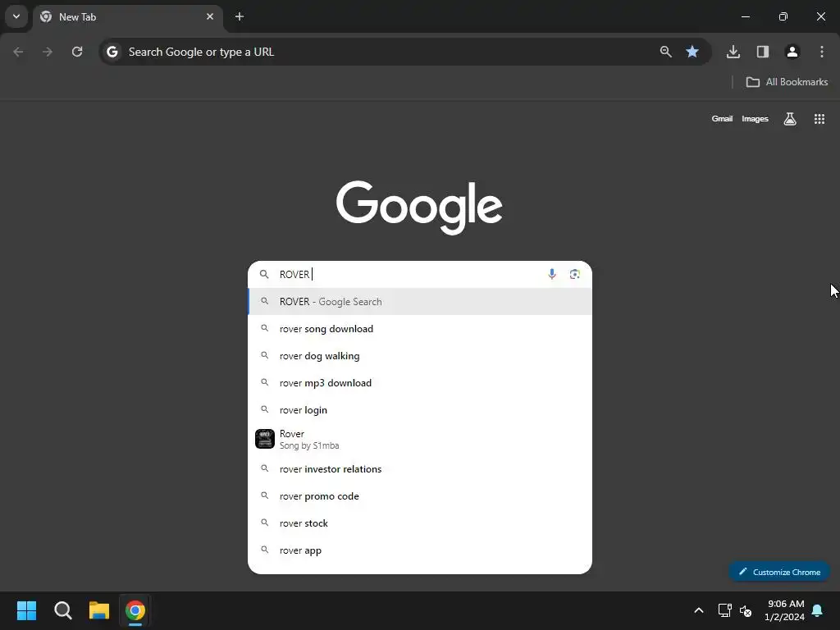
Task: Open the profile avatar menu
Action: [x=792, y=52]
